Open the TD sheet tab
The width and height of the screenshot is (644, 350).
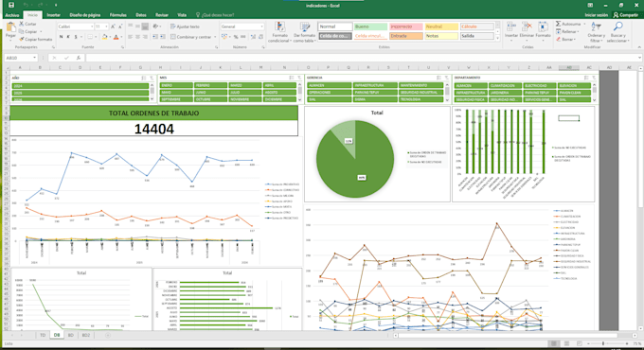click(x=43, y=335)
